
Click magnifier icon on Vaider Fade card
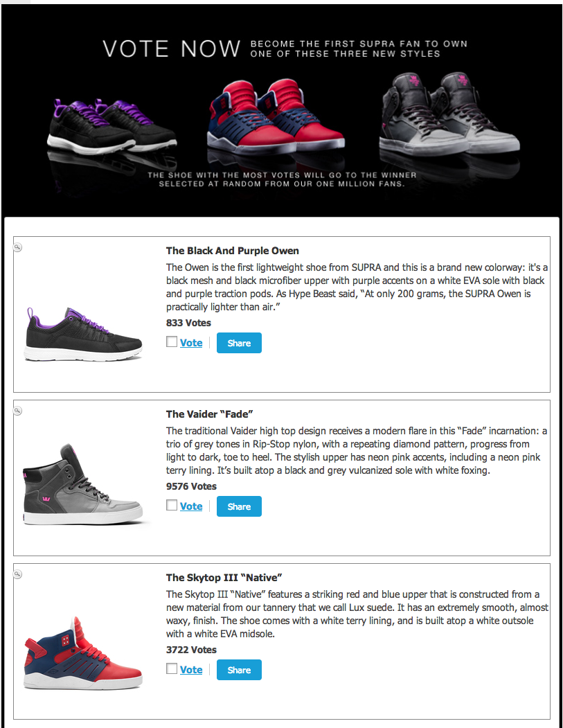tap(17, 411)
